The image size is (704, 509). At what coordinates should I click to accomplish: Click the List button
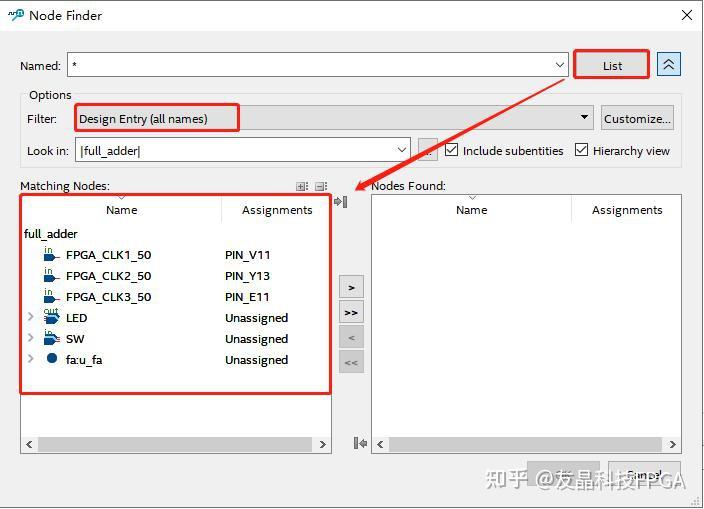coord(612,66)
